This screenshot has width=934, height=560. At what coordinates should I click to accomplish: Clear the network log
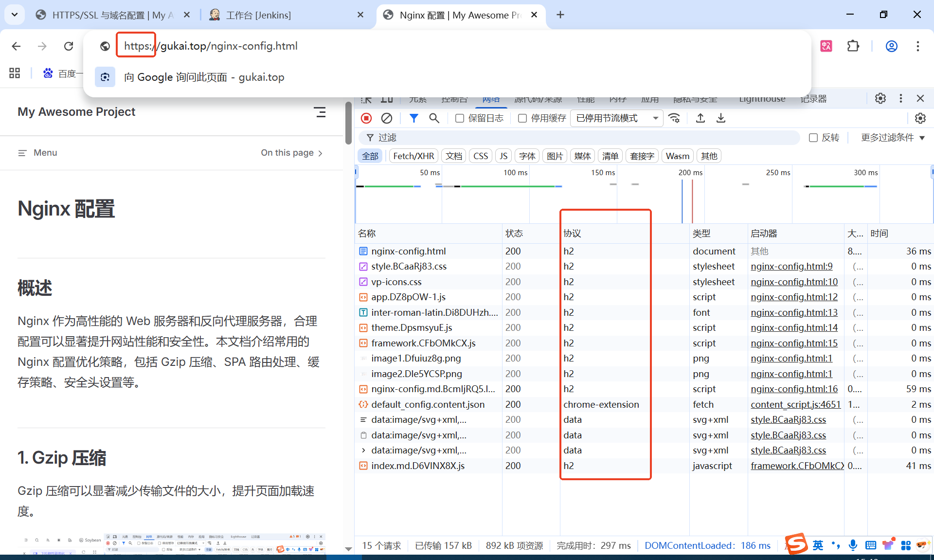[387, 118]
